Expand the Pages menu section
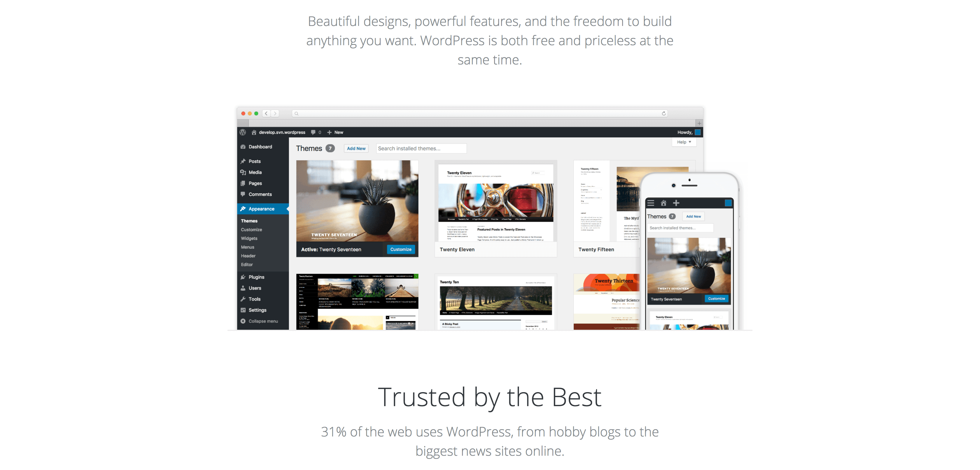 [254, 183]
